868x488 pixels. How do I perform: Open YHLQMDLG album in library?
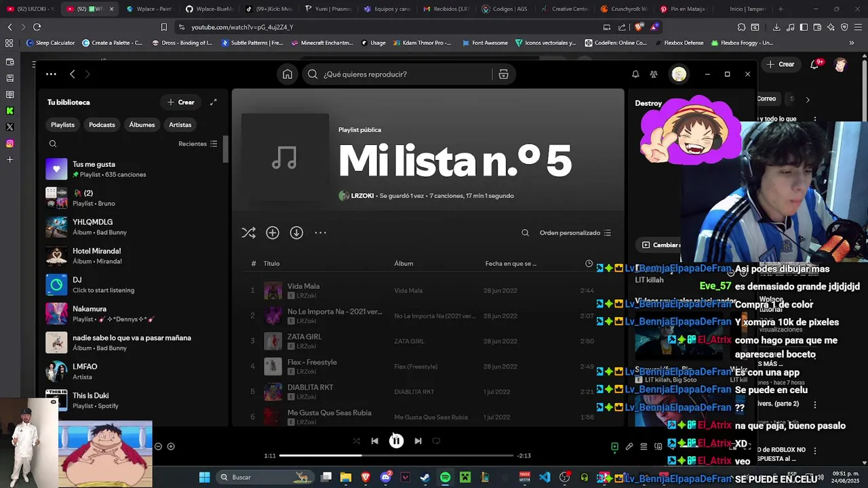point(133,227)
